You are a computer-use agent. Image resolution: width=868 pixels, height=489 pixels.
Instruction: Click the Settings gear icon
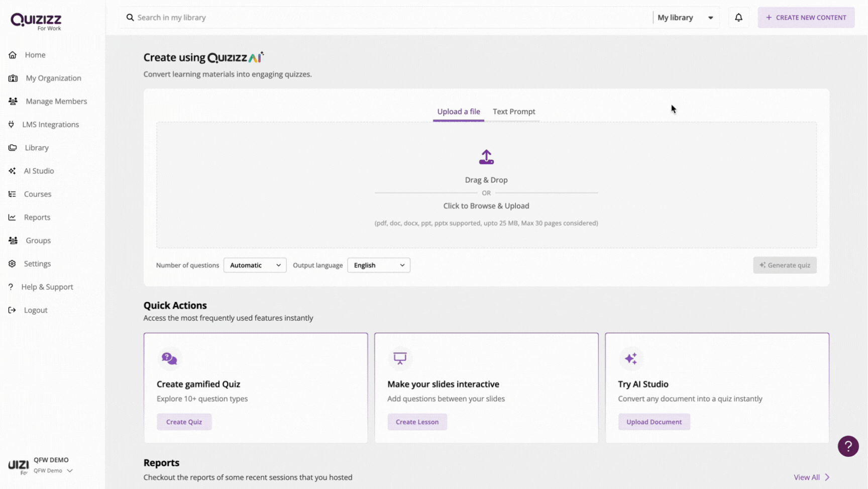pyautogui.click(x=12, y=263)
